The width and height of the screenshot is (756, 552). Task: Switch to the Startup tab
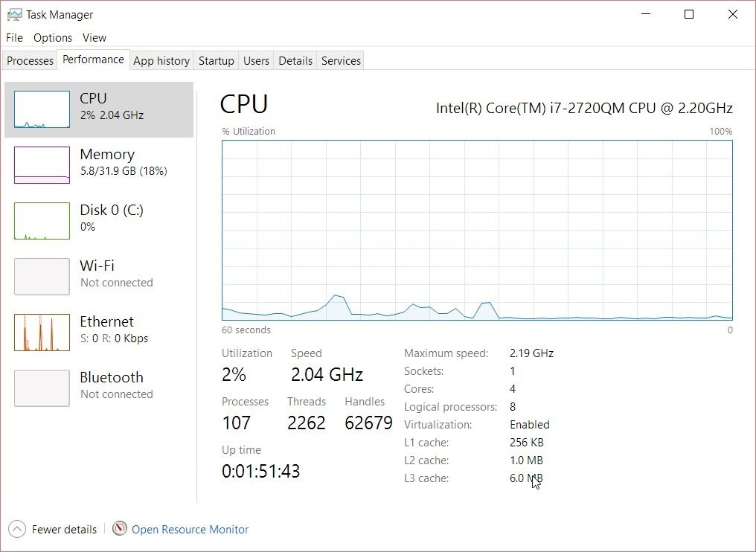point(216,61)
